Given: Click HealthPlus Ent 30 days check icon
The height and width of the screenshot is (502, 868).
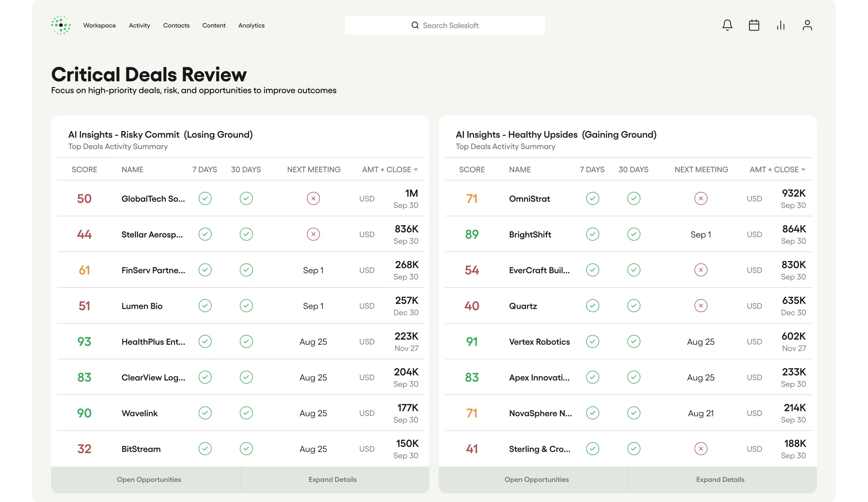Looking at the screenshot, I should (246, 342).
